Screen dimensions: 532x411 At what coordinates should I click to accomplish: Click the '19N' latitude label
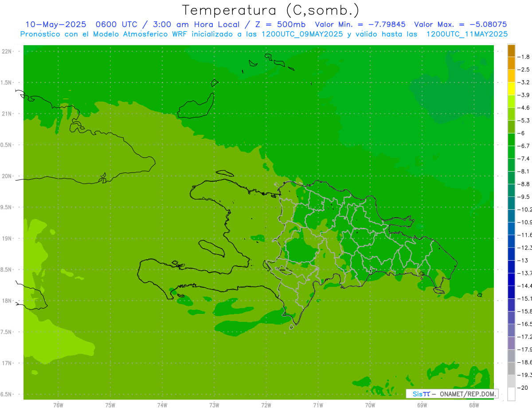(x=6, y=239)
